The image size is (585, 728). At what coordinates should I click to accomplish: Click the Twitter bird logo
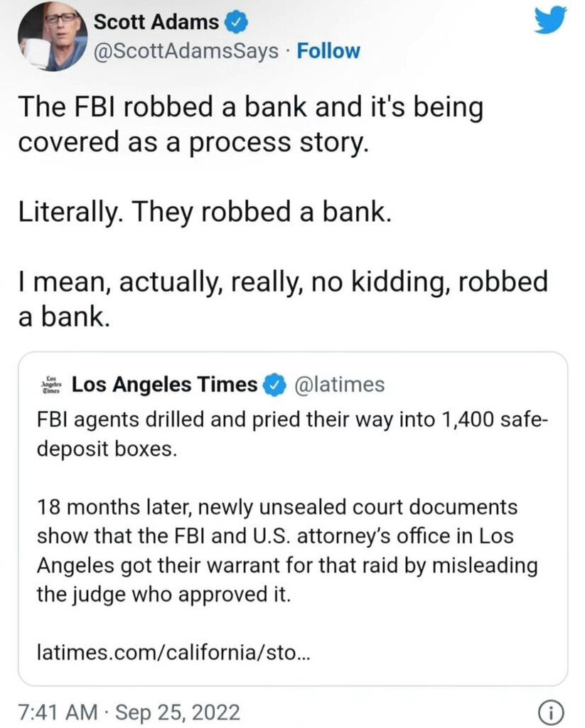(x=550, y=20)
